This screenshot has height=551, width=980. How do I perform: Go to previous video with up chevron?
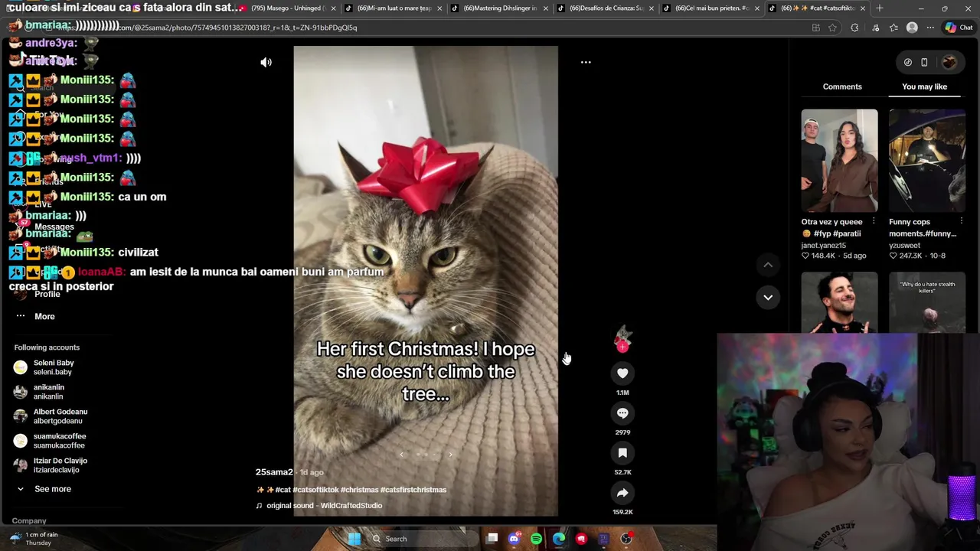click(768, 265)
